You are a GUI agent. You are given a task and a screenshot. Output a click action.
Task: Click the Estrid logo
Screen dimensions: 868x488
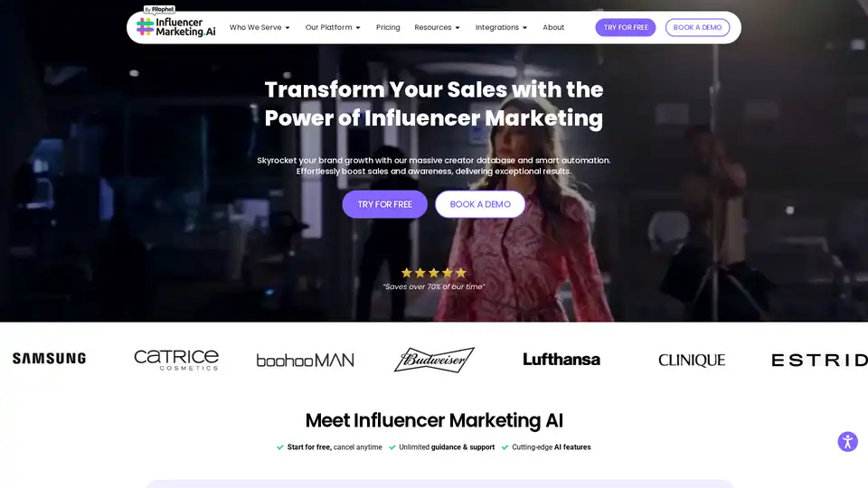(x=819, y=361)
